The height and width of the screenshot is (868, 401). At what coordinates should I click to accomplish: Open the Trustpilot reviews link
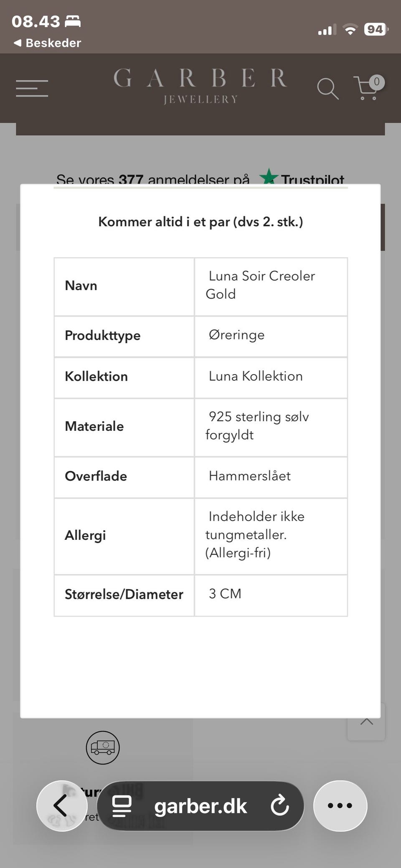302,179
